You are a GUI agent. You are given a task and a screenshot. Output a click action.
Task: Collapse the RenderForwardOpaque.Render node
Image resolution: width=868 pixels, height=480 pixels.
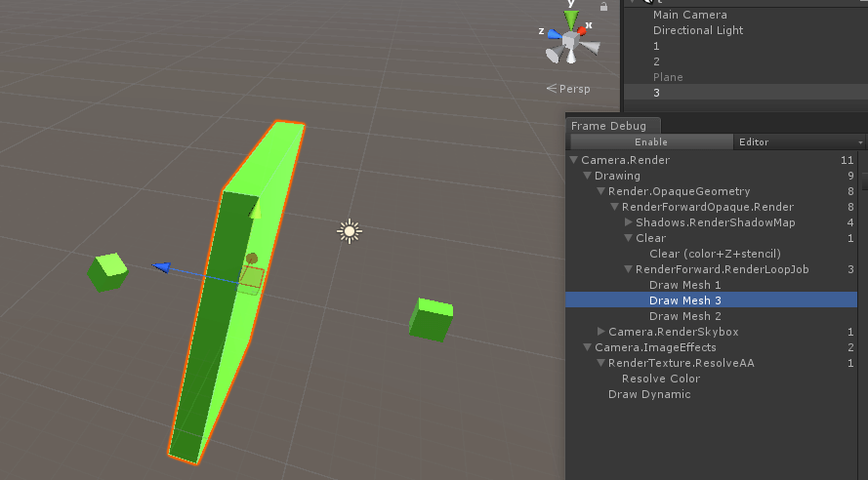click(x=614, y=206)
